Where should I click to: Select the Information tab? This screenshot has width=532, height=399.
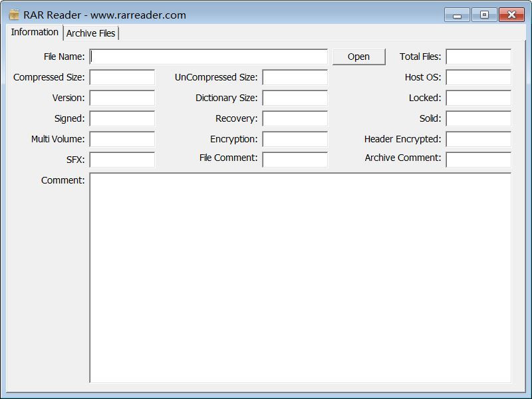[35, 32]
